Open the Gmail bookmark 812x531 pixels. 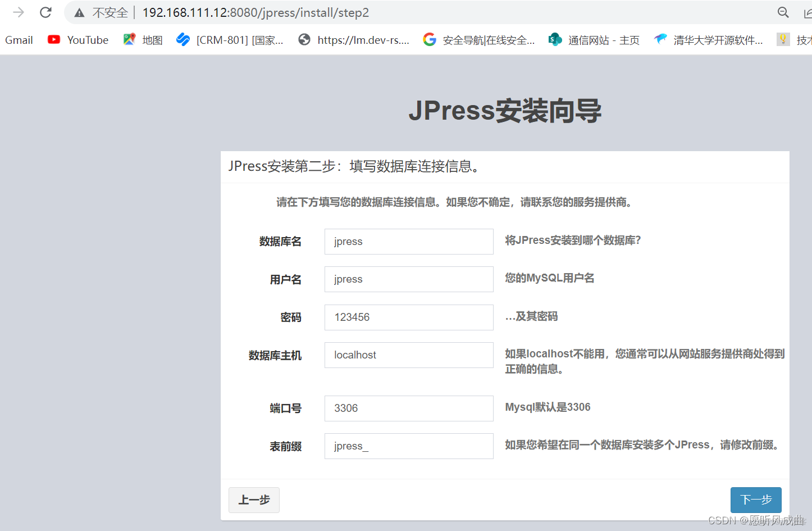pyautogui.click(x=19, y=40)
